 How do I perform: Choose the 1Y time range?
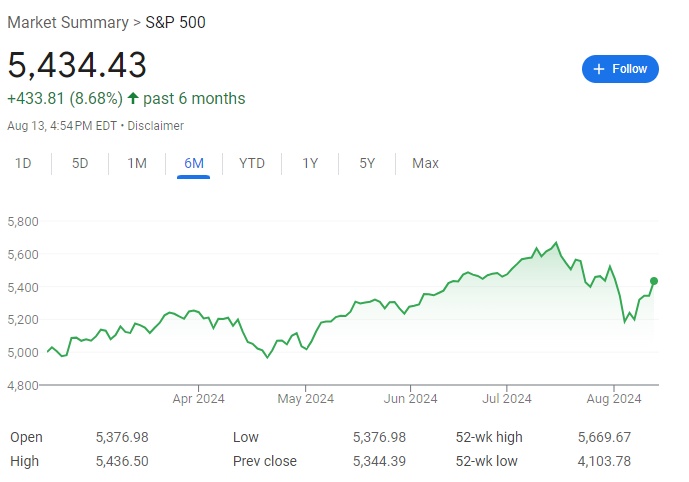[310, 163]
